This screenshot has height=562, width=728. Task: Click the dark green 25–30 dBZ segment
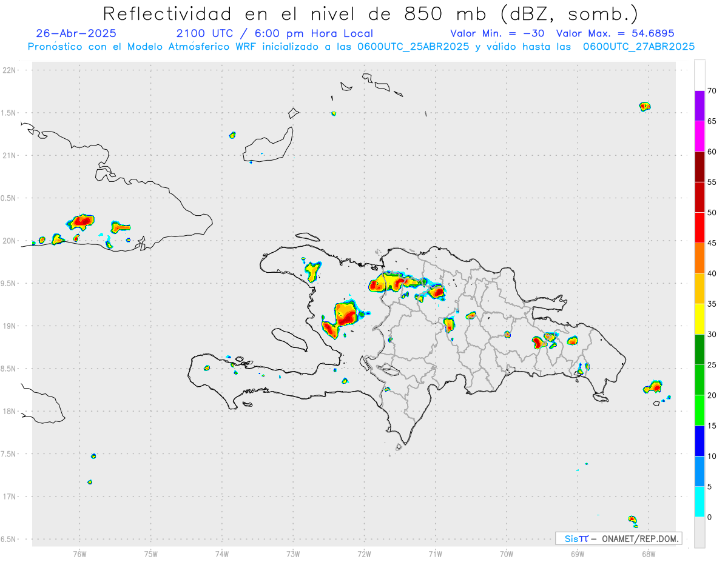(699, 350)
